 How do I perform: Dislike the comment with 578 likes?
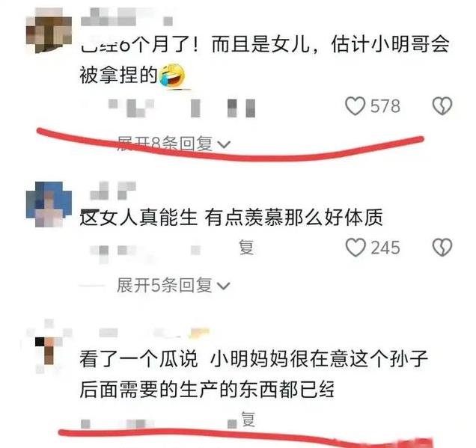click(442, 106)
